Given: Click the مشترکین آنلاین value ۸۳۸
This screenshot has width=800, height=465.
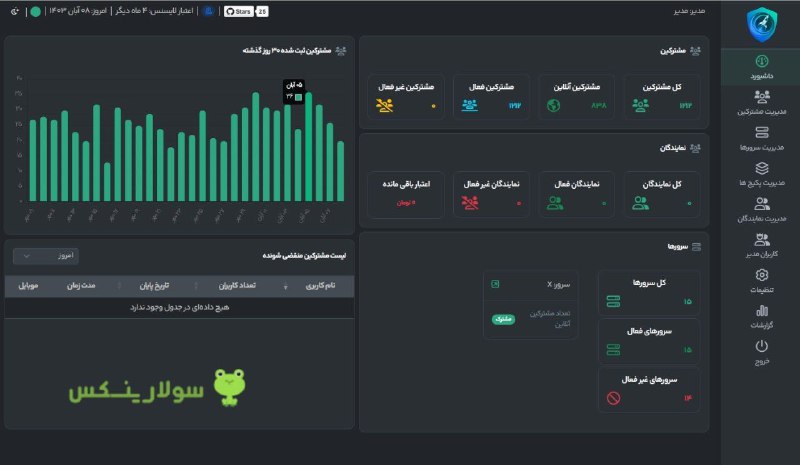Looking at the screenshot, I should point(598,106).
